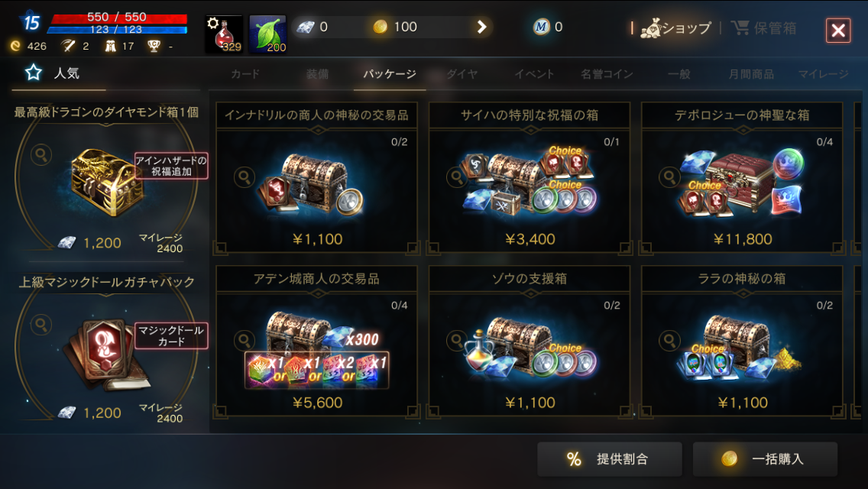This screenshot has height=489, width=868.
Task: Open the イベント tab
Action: pos(533,73)
